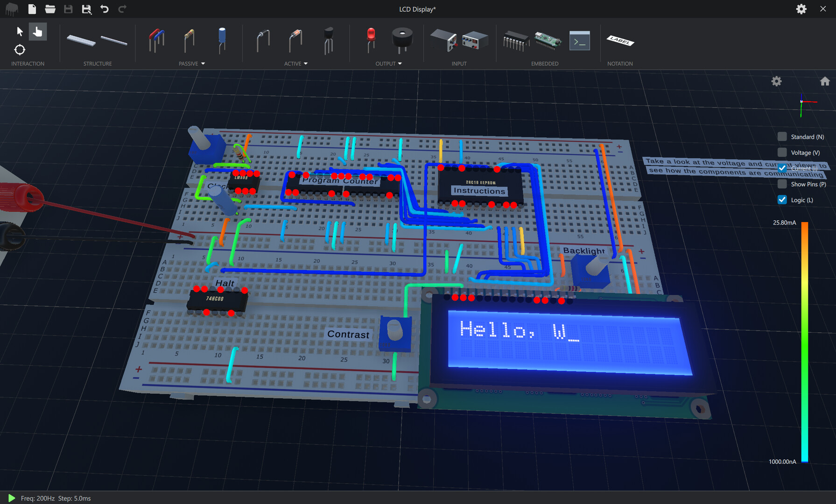The height and width of the screenshot is (504, 836).
Task: Toggle the Voltage (V) view on
Action: 782,152
